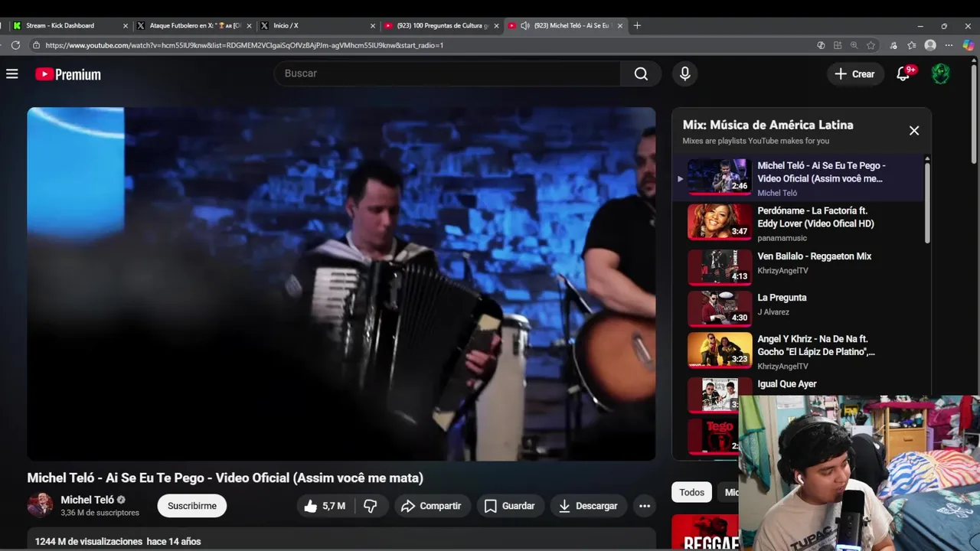This screenshot has height=551, width=980.
Task: Open Michel Teló channel avatar
Action: tap(40, 505)
